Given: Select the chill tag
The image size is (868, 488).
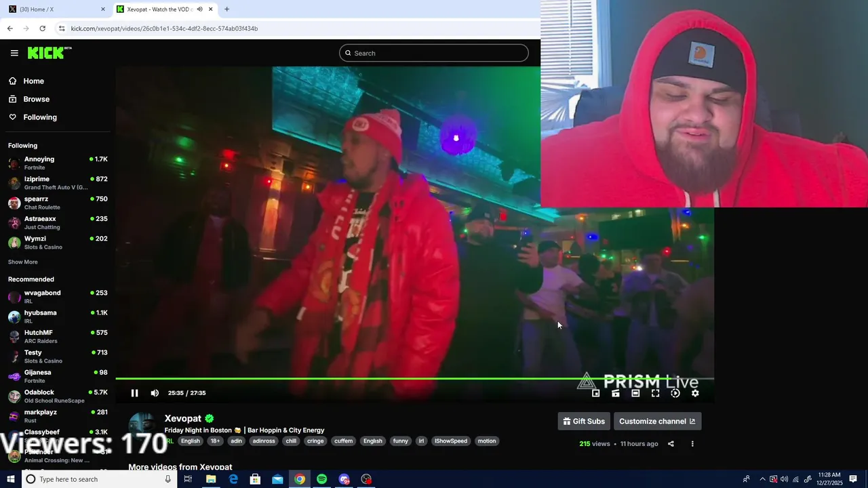Looking at the screenshot, I should coord(291,441).
